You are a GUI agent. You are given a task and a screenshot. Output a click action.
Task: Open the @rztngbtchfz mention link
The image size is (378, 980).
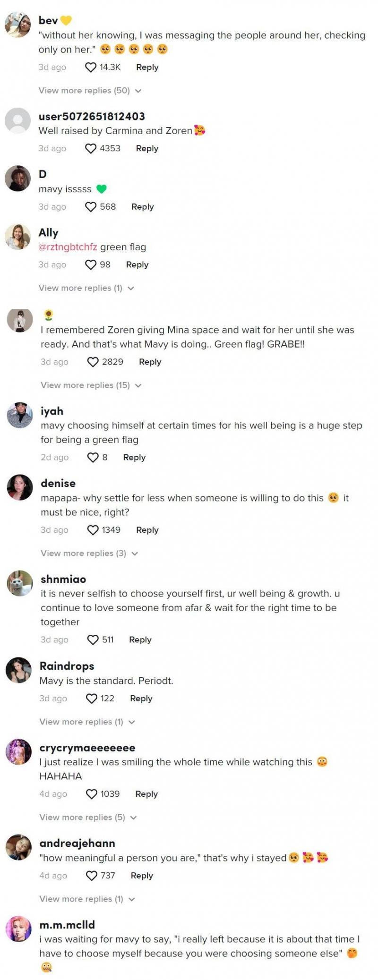pos(68,247)
